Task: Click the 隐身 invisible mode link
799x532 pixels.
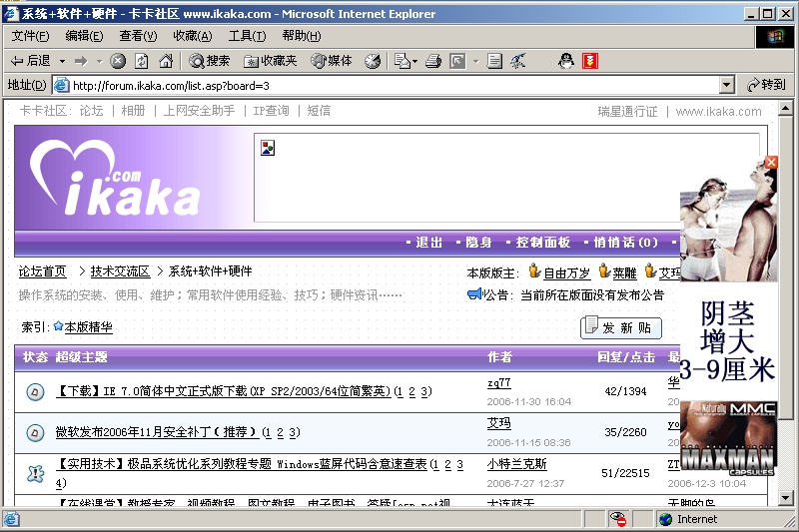Action: point(479,243)
